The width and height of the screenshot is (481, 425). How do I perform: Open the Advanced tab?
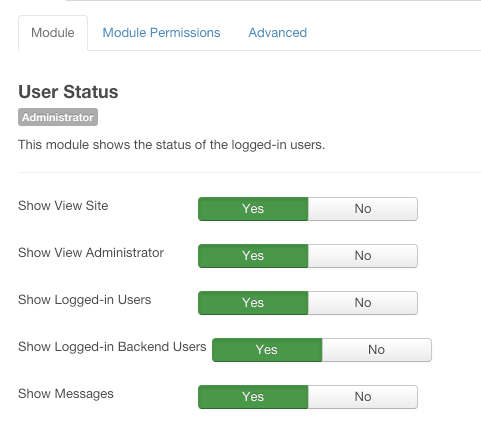coord(278,33)
